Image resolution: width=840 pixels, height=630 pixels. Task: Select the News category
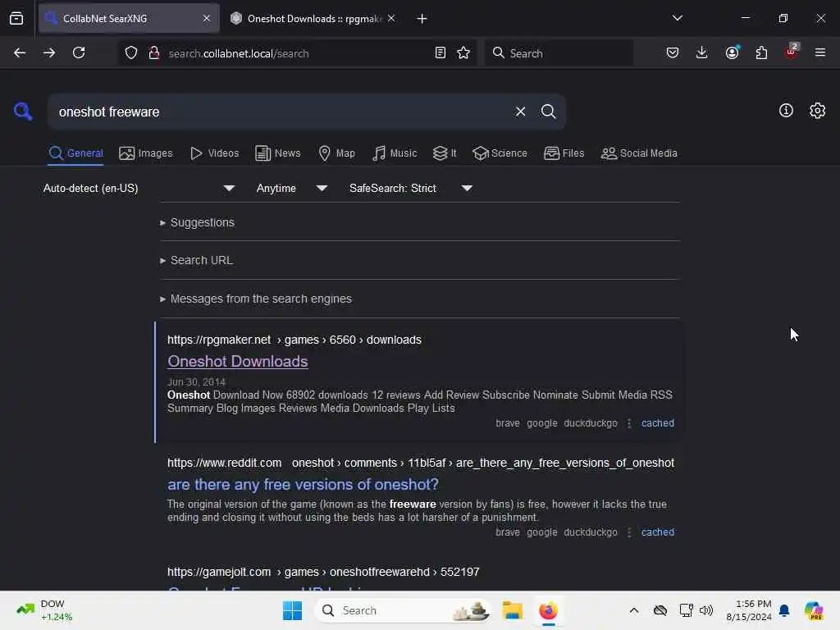(278, 153)
